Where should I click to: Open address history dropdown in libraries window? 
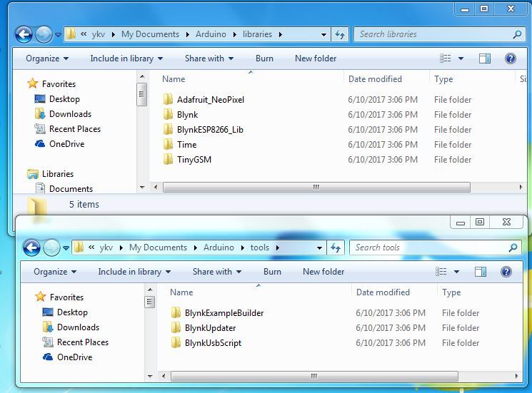click(x=323, y=34)
